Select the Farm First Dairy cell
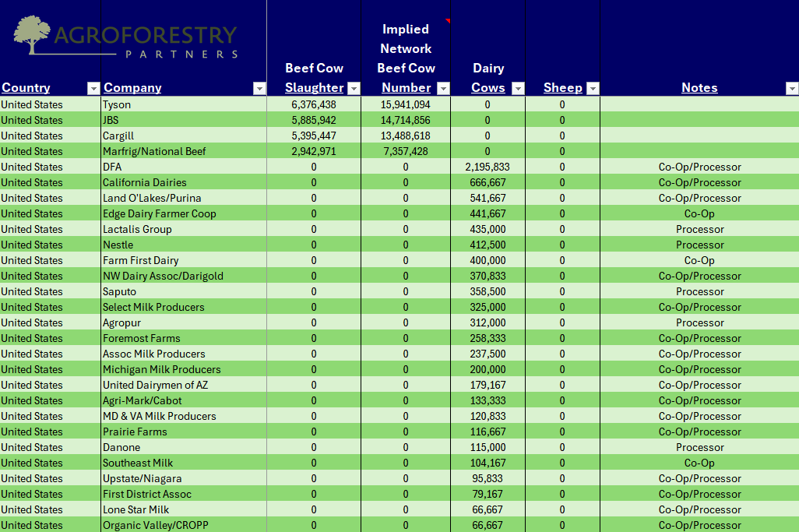The height and width of the screenshot is (532, 799). 184,260
